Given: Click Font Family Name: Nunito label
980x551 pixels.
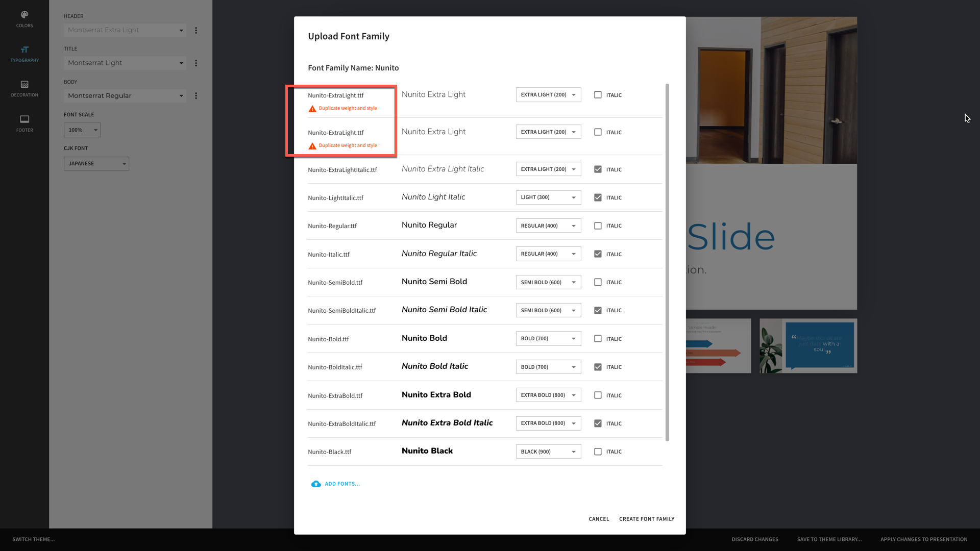Looking at the screenshot, I should pos(353,68).
